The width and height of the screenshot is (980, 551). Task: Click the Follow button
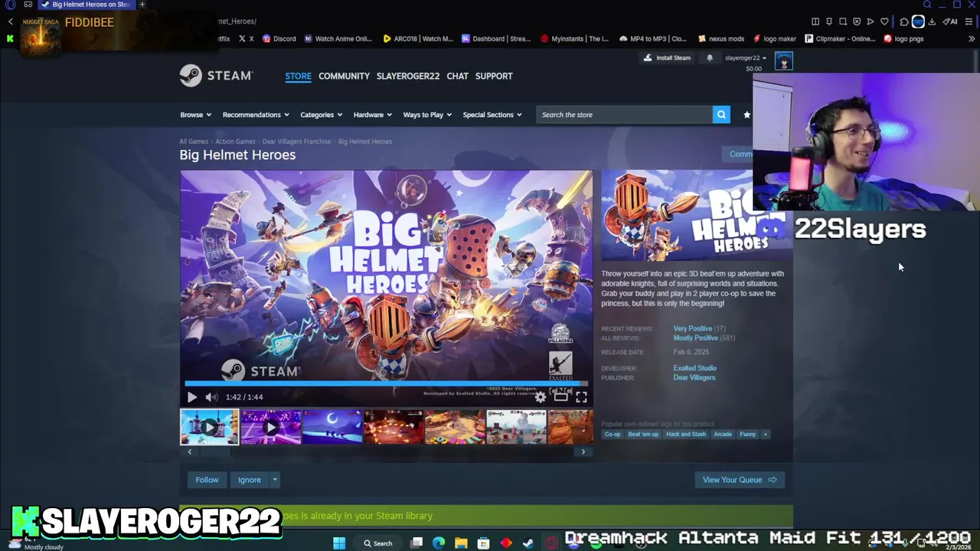click(x=207, y=480)
